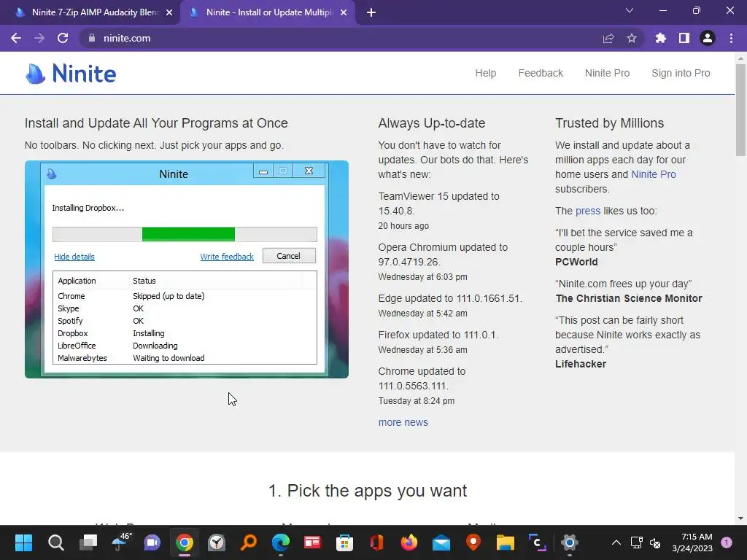
Task: Open notification badge in tray
Action: (727, 542)
